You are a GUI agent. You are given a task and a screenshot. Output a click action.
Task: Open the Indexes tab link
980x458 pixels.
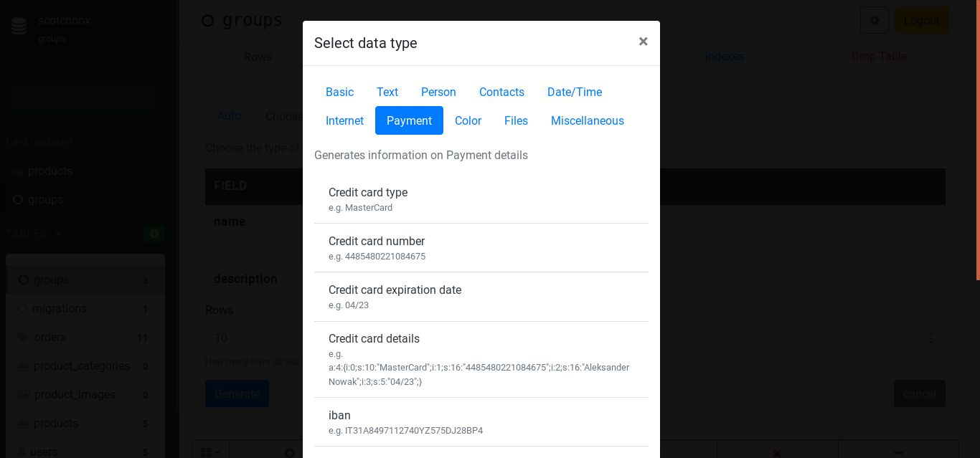click(x=725, y=56)
